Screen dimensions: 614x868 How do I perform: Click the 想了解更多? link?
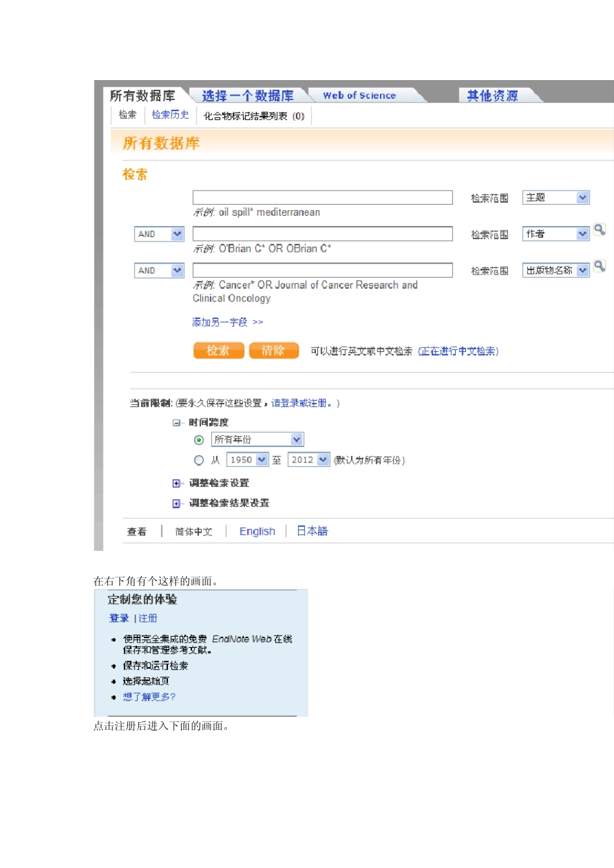coord(149,697)
